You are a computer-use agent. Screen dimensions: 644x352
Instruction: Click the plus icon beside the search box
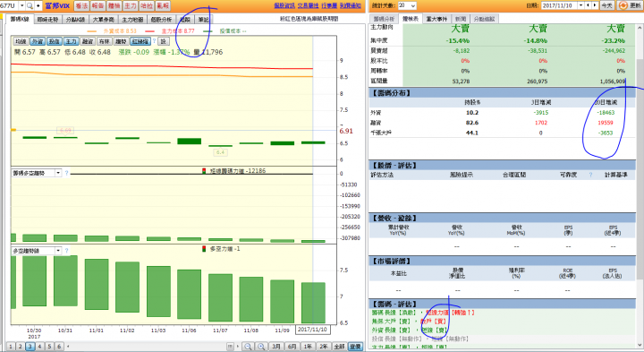(38, 5)
